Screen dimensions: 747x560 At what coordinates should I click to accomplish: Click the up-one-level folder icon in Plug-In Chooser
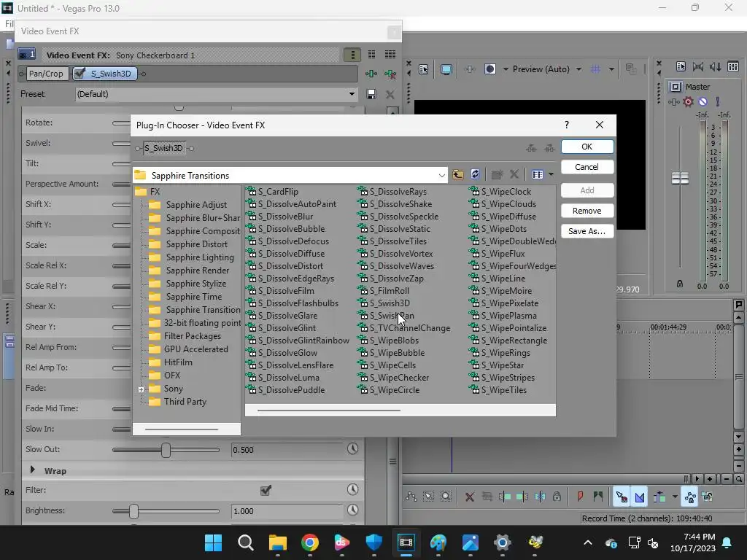[458, 174]
